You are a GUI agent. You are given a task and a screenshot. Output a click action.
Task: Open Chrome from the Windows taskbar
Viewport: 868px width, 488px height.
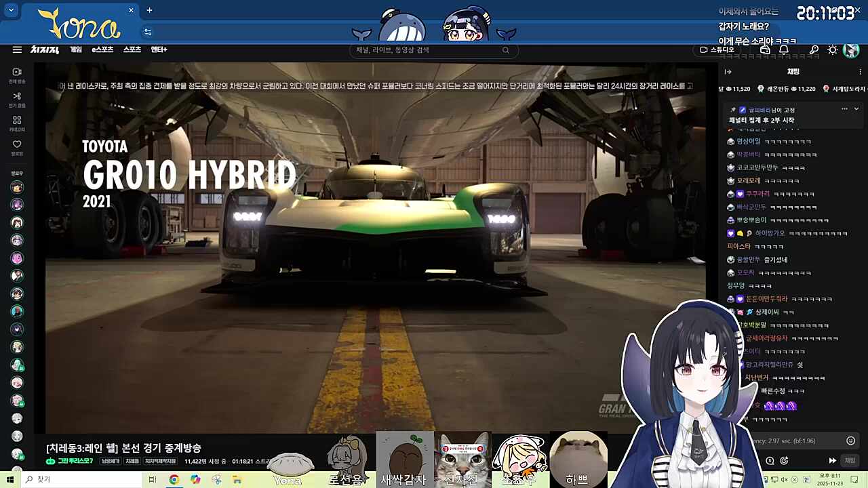click(x=174, y=480)
